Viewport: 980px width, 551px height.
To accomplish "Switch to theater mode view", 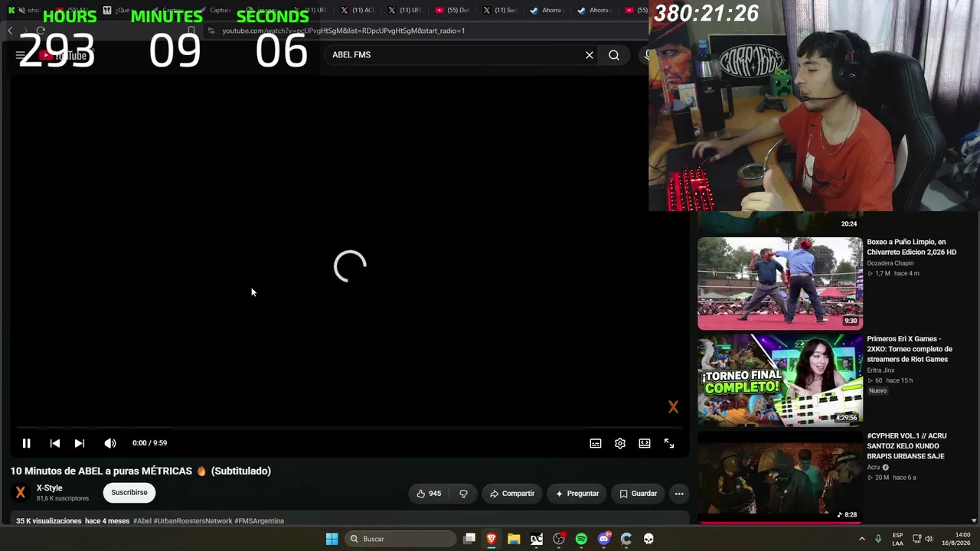I will 645,443.
